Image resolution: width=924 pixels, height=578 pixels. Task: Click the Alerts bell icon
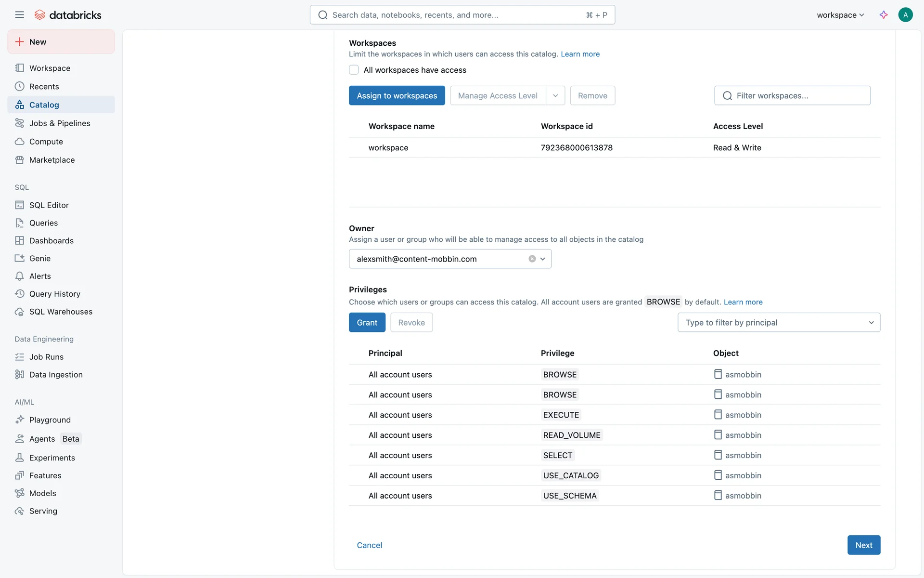(19, 276)
